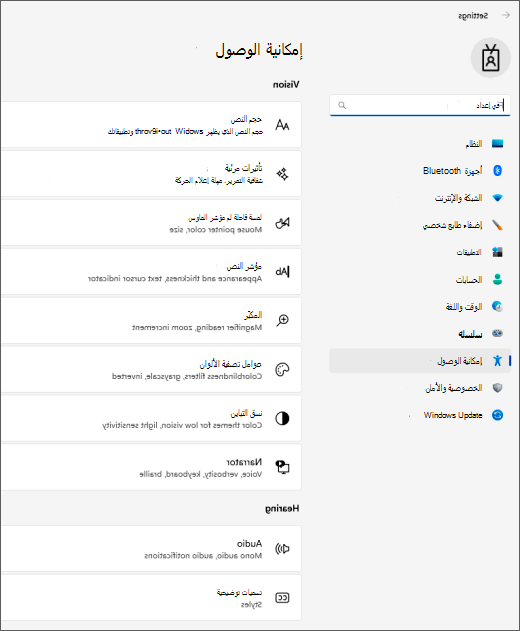Image resolution: width=520 pixels, height=631 pixels.
Task: Click the page title إمكانية الوصول
Action: coord(259,51)
